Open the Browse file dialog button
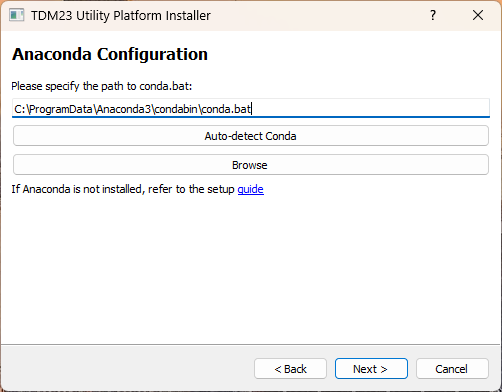Screen dimensions: 502x392 tap(251, 165)
